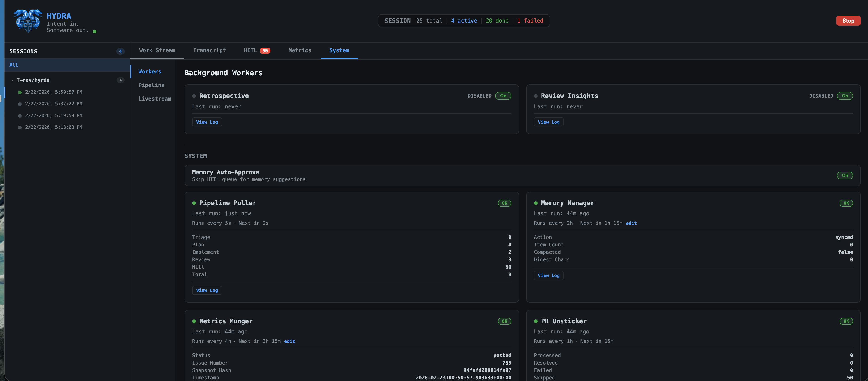Click the Hydra logo icon
Viewport: 868px width, 381px height.
coord(28,21)
